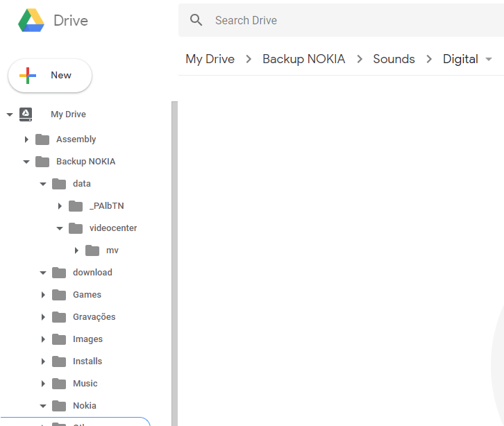Click the New button
Image resolution: width=504 pixels, height=426 pixels.
click(x=50, y=76)
